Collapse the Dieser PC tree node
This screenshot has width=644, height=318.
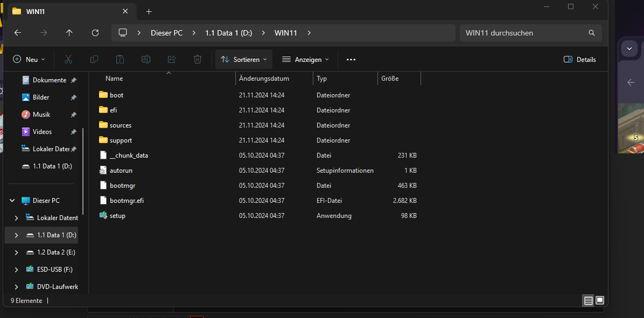click(x=12, y=201)
